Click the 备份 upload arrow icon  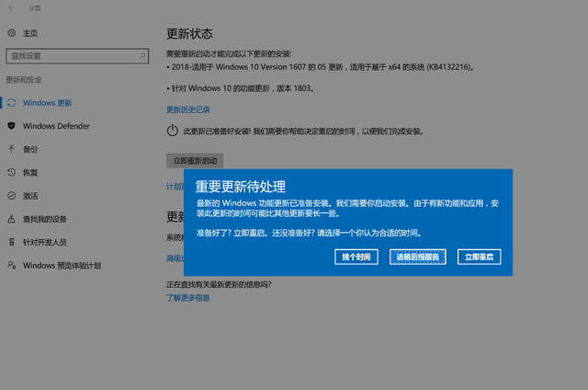click(12, 149)
